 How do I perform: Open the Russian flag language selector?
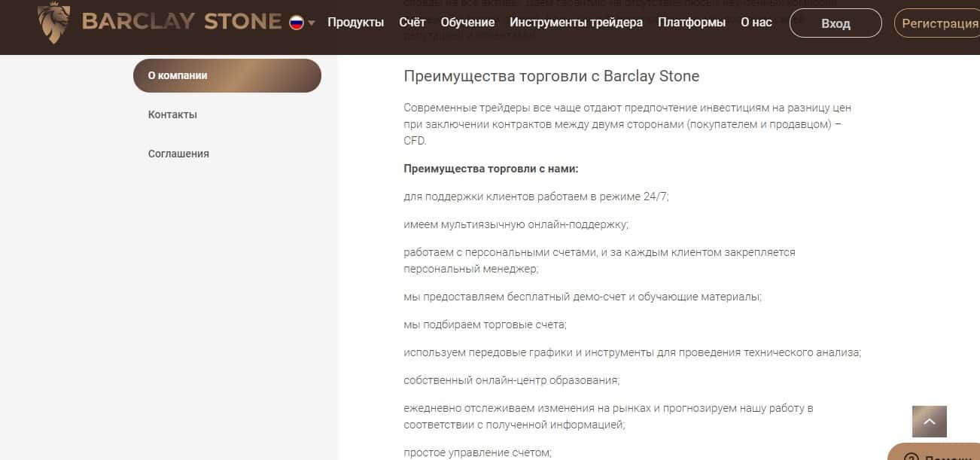point(302,23)
